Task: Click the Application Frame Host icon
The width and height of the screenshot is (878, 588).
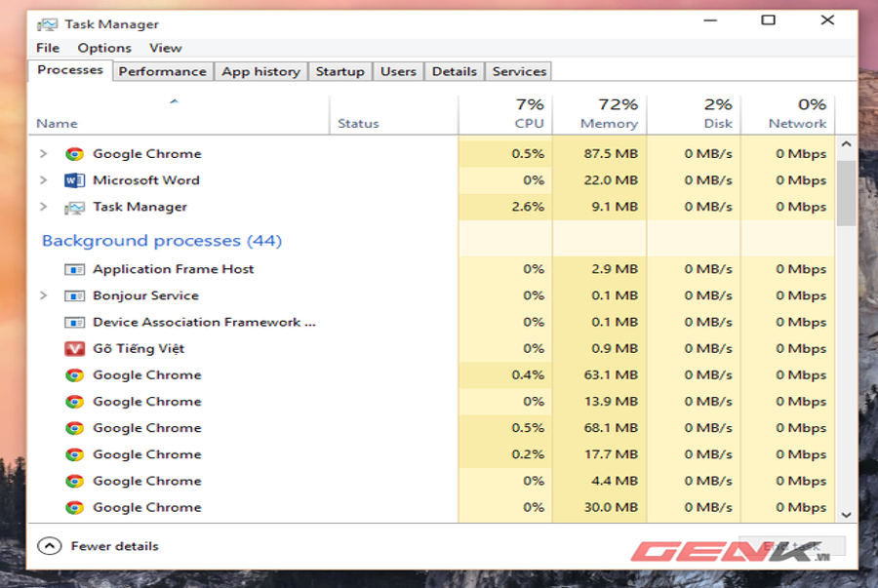Action: pyautogui.click(x=74, y=269)
